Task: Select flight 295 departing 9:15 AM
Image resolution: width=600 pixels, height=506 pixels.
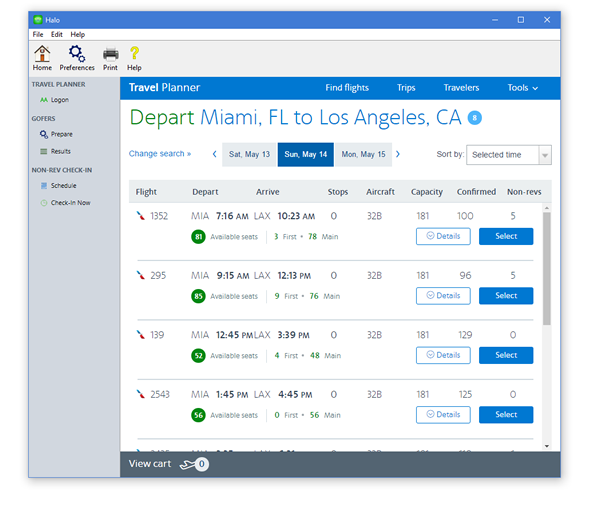Action: [506, 296]
